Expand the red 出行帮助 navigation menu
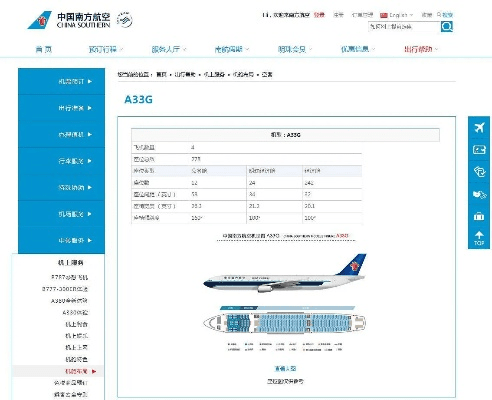This screenshot has width=492, height=400. pos(421,49)
